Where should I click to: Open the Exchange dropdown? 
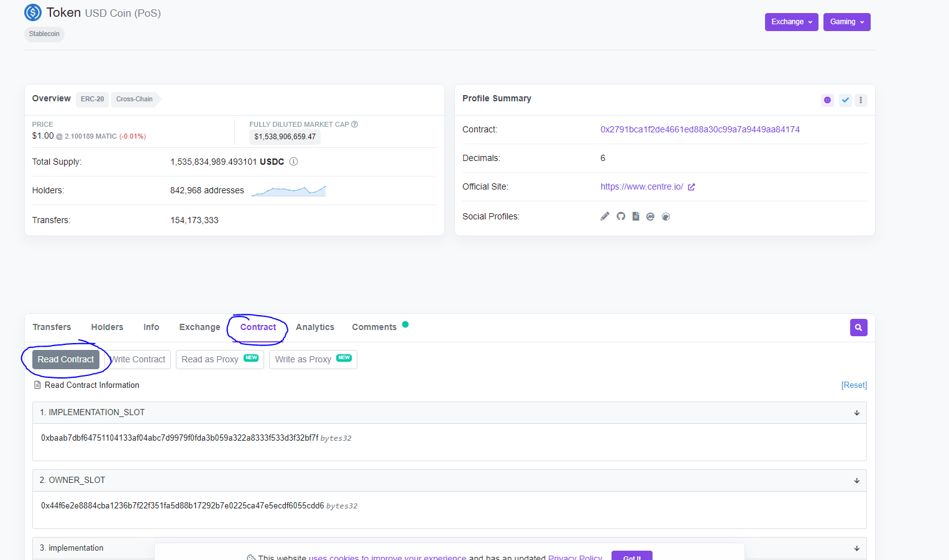click(792, 22)
